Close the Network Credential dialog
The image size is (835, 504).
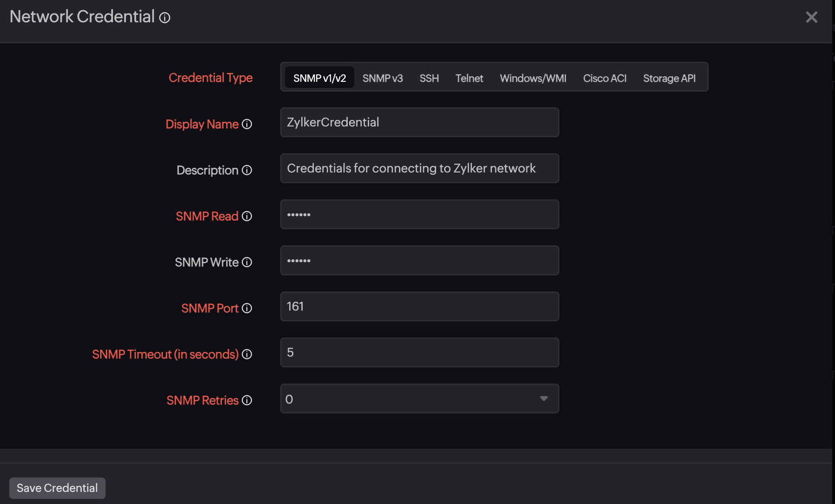click(x=812, y=17)
